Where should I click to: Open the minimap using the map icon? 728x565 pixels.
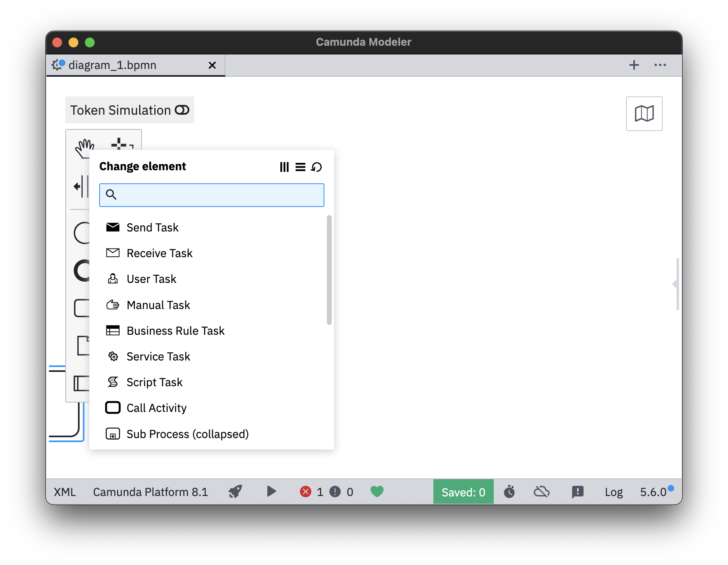click(644, 113)
